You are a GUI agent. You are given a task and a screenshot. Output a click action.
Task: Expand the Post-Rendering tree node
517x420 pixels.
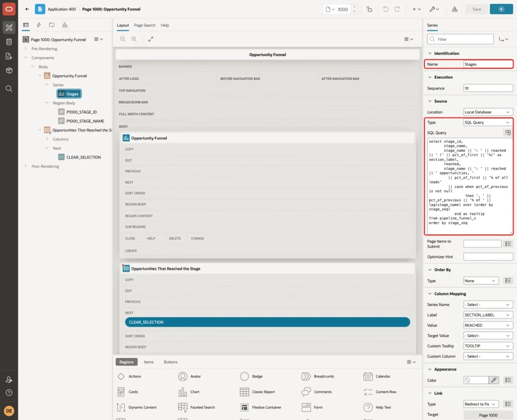26,166
